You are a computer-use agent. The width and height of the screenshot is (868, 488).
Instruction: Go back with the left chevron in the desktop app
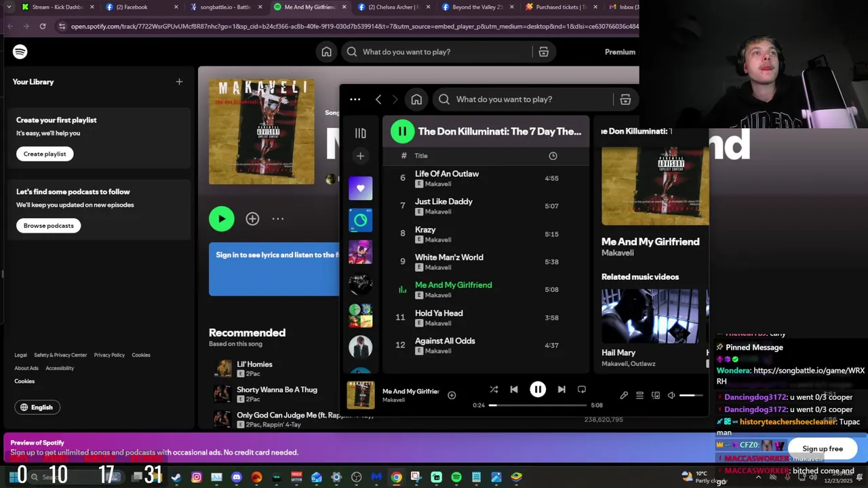(x=378, y=99)
